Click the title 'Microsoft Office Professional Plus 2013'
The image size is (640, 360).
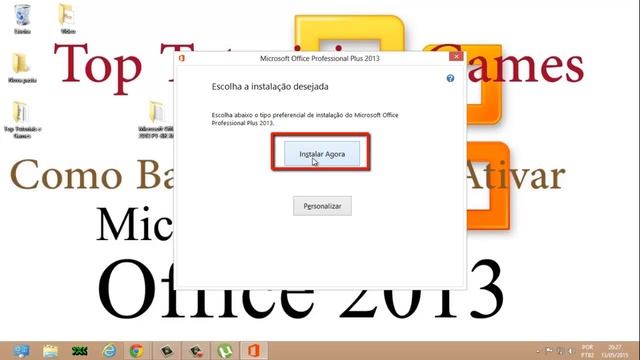320,58
